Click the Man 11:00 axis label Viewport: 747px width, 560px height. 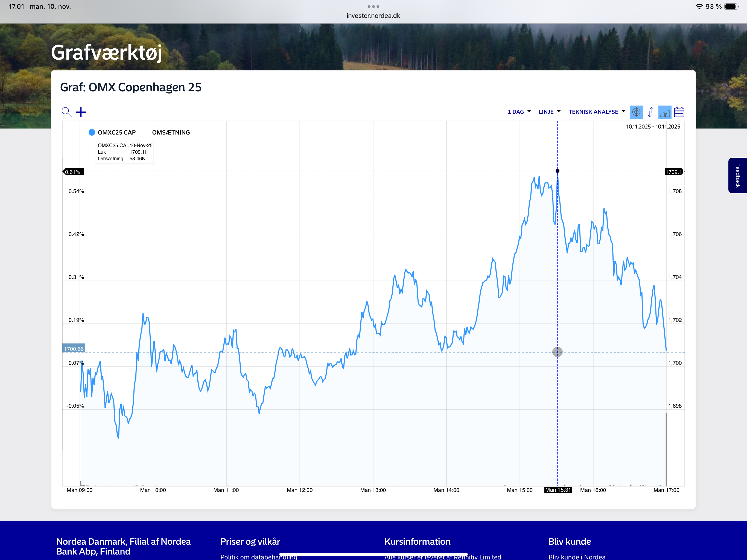click(x=226, y=490)
